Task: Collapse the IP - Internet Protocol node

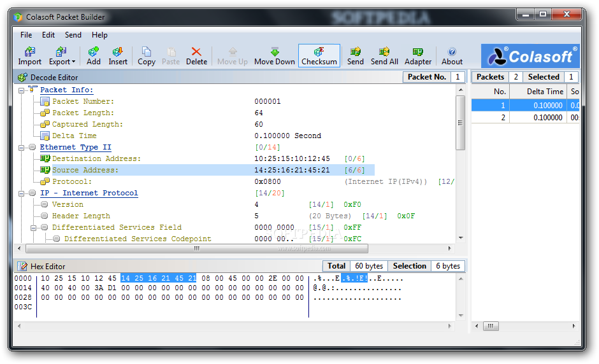Action: coord(22,193)
